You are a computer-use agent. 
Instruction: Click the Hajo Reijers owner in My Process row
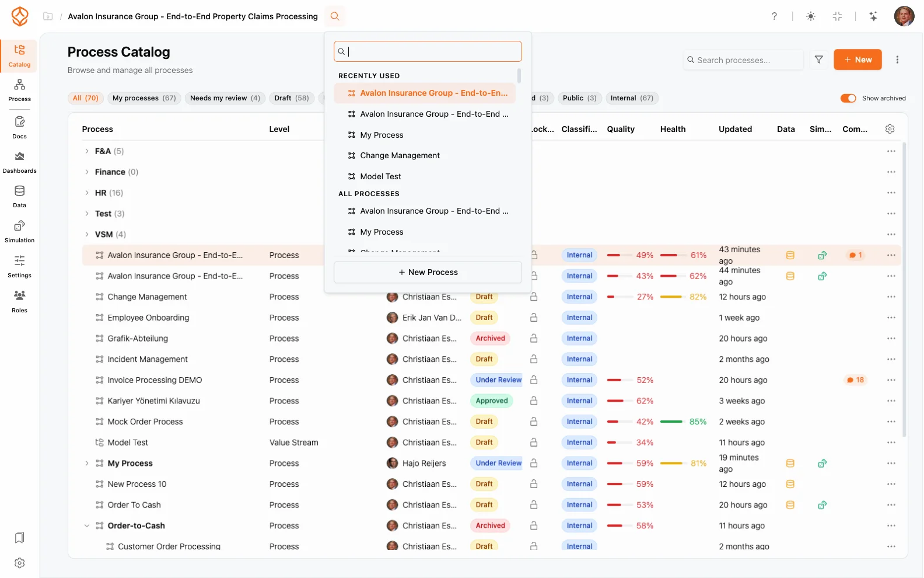tap(416, 464)
